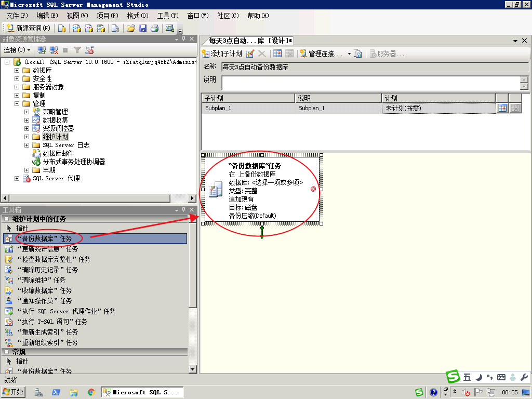
Task: Collapse the 常规 toolbox group
Action: pos(6,352)
